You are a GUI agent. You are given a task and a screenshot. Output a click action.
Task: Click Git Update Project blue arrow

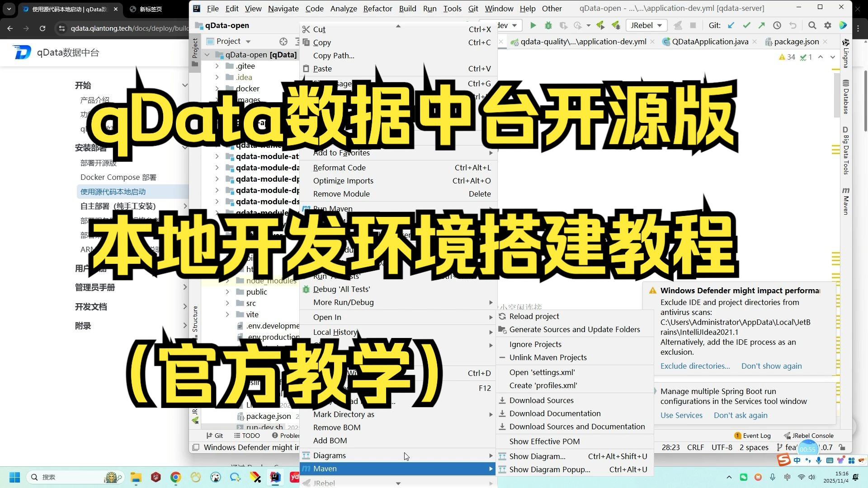coord(731,26)
